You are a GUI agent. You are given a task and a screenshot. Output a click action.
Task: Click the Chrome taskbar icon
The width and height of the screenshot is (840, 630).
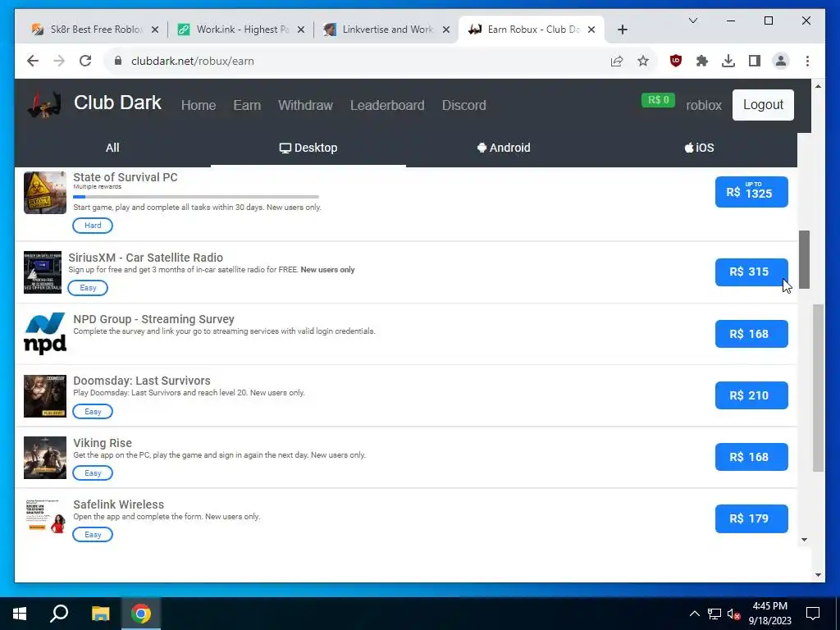point(141,614)
